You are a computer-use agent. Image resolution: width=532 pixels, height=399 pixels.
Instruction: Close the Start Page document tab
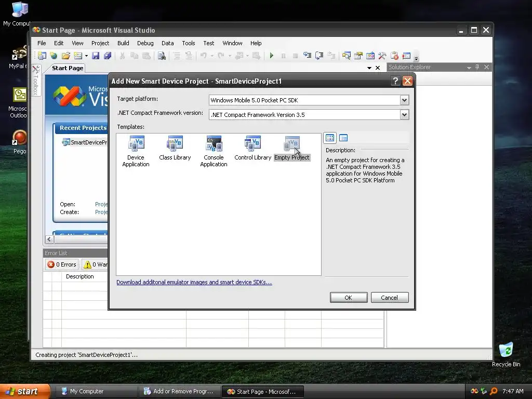tap(378, 68)
